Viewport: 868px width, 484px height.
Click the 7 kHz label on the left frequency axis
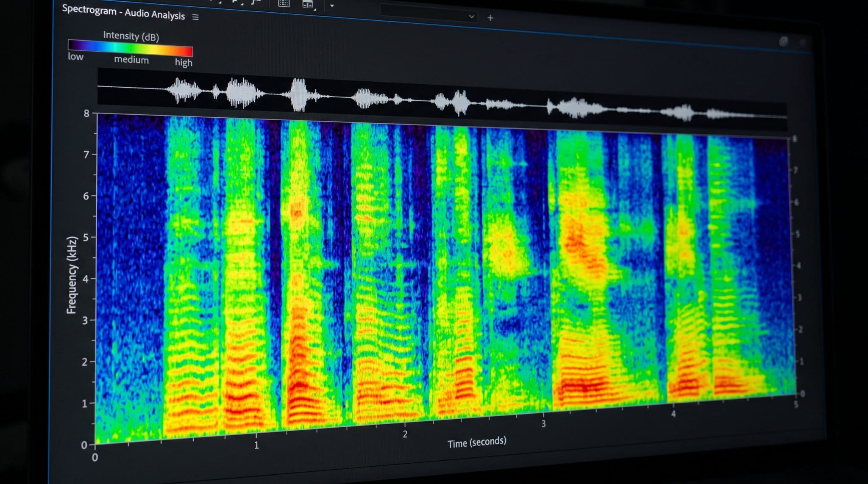point(86,155)
